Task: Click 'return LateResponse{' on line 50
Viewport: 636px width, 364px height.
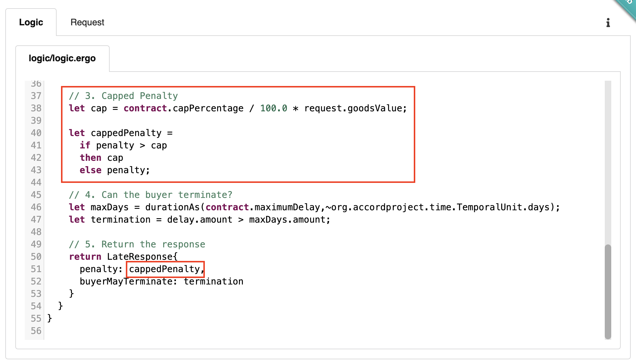Action: click(123, 257)
